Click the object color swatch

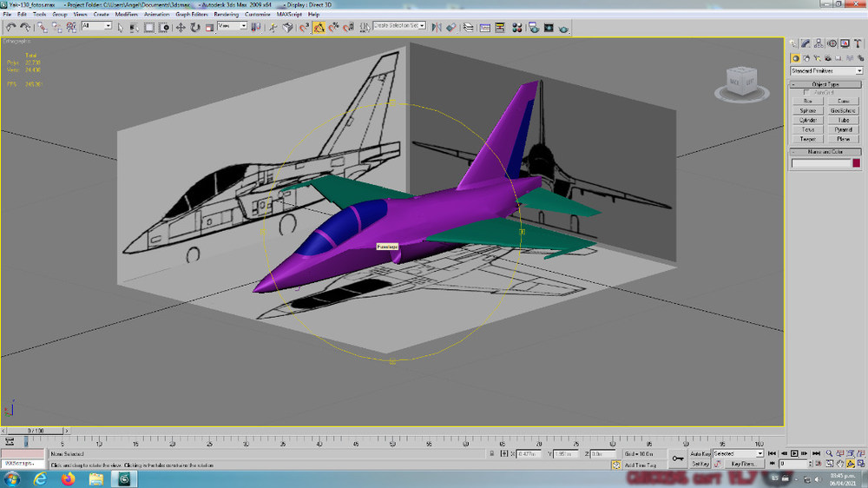coord(857,163)
